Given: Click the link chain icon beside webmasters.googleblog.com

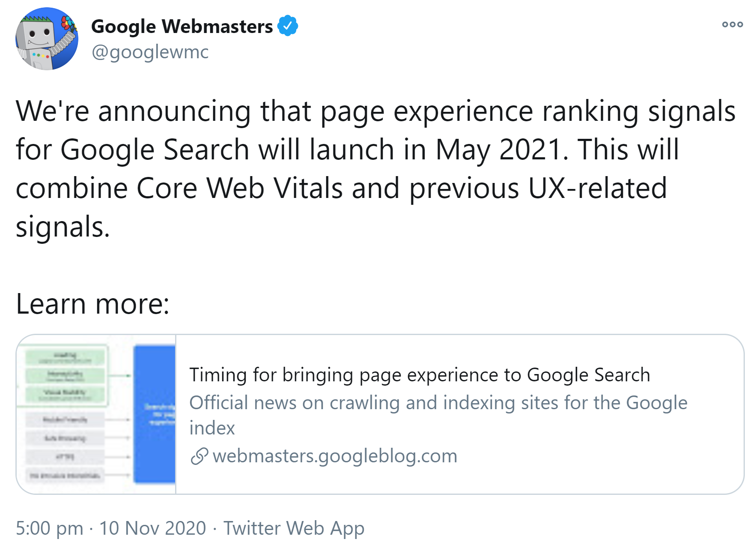Looking at the screenshot, I should (199, 456).
